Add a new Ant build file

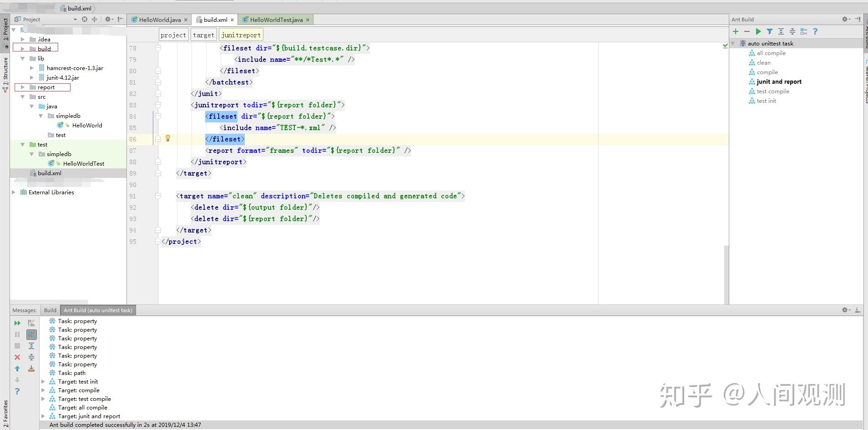pyautogui.click(x=735, y=31)
